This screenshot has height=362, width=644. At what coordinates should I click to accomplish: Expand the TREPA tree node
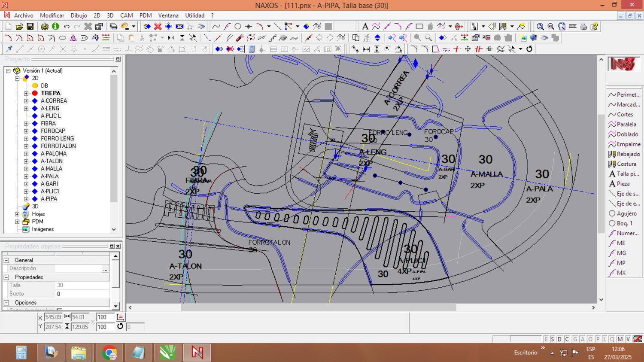(x=26, y=93)
